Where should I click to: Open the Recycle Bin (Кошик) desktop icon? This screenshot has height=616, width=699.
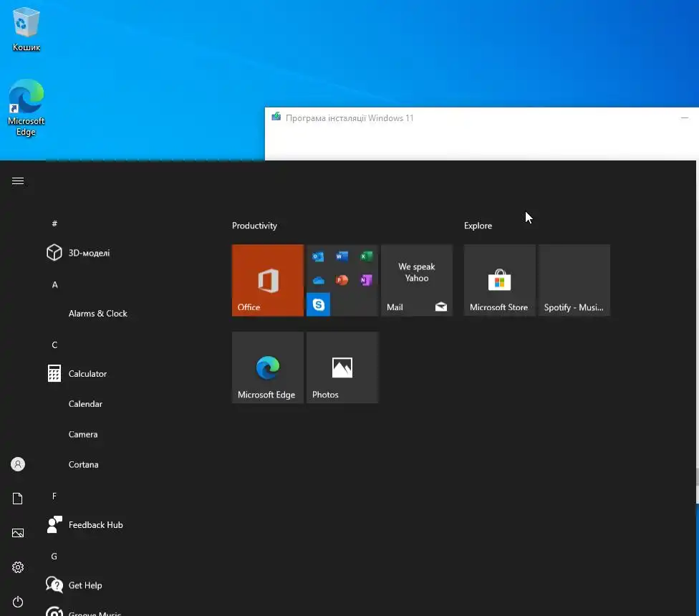(26, 29)
